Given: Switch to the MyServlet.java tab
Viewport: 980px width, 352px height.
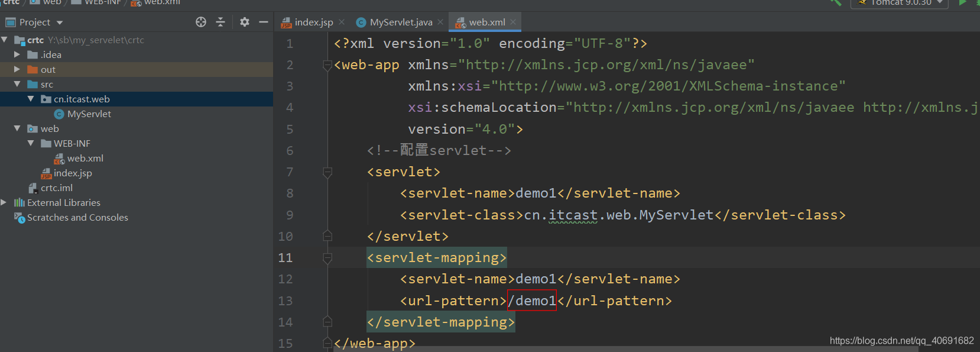Looking at the screenshot, I should 401,22.
